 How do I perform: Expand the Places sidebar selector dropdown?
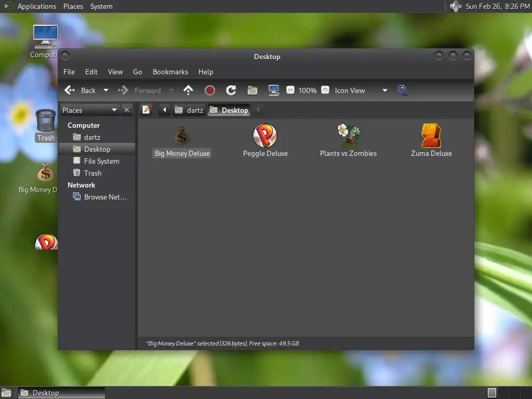(89, 110)
